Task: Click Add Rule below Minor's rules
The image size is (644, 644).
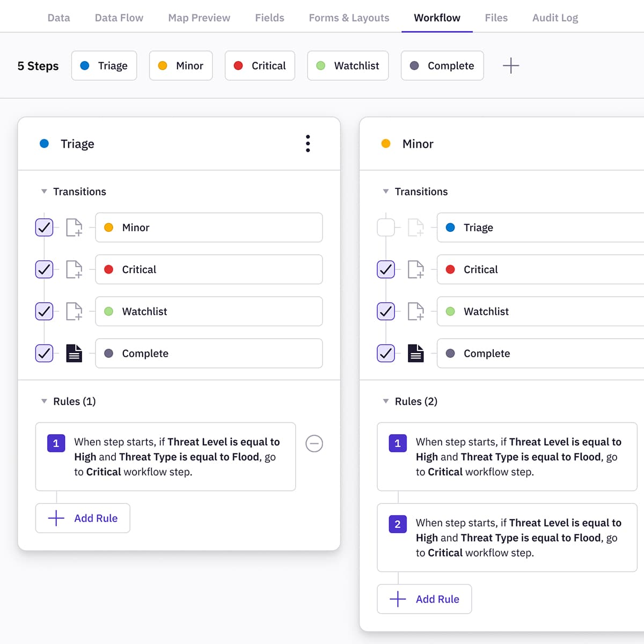Action: pos(425,599)
